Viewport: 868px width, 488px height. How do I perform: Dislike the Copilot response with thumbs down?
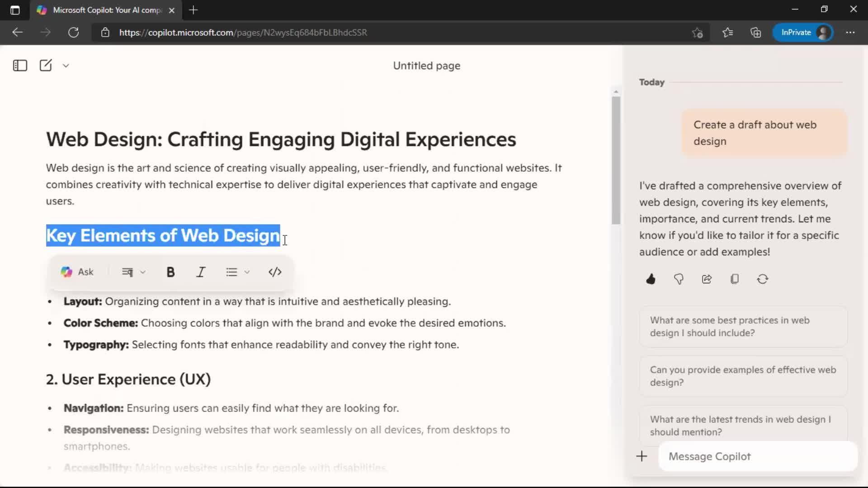pyautogui.click(x=679, y=279)
